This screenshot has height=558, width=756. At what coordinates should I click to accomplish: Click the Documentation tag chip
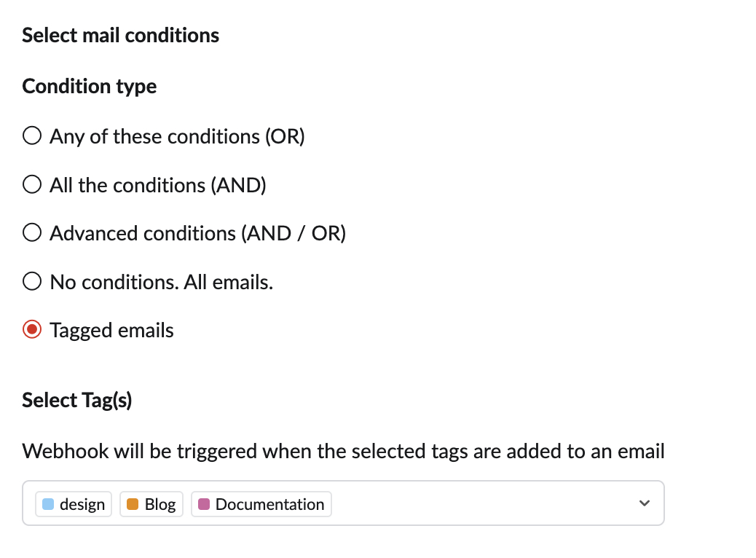[x=261, y=504]
